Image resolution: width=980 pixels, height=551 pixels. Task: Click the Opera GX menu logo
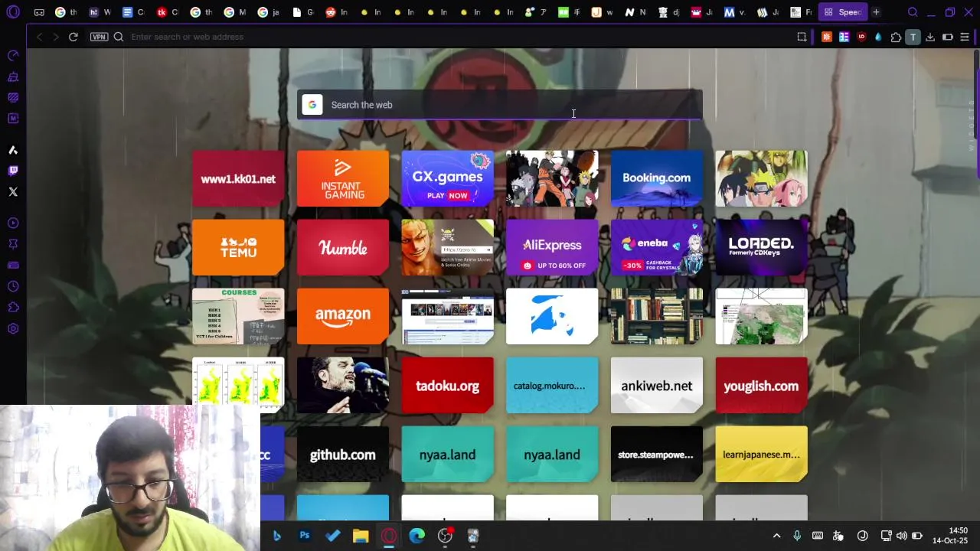point(13,12)
